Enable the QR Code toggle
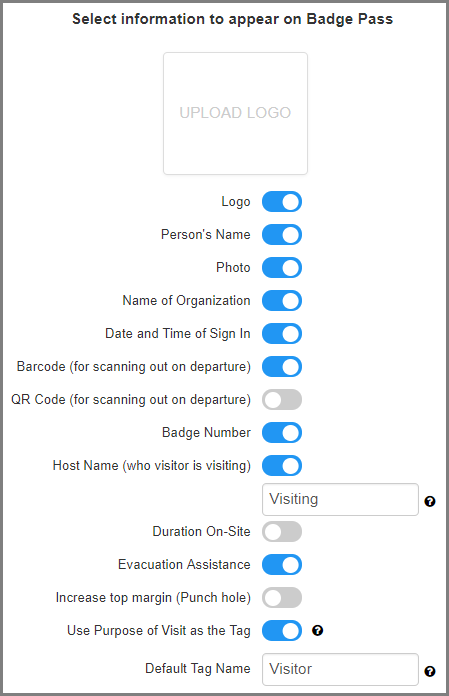 click(x=282, y=399)
